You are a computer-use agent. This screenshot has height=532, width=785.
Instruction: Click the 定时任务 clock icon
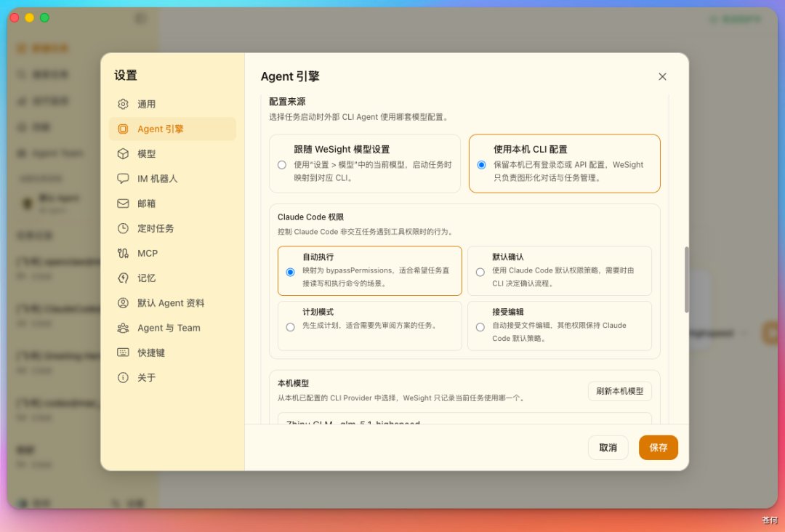[123, 228]
